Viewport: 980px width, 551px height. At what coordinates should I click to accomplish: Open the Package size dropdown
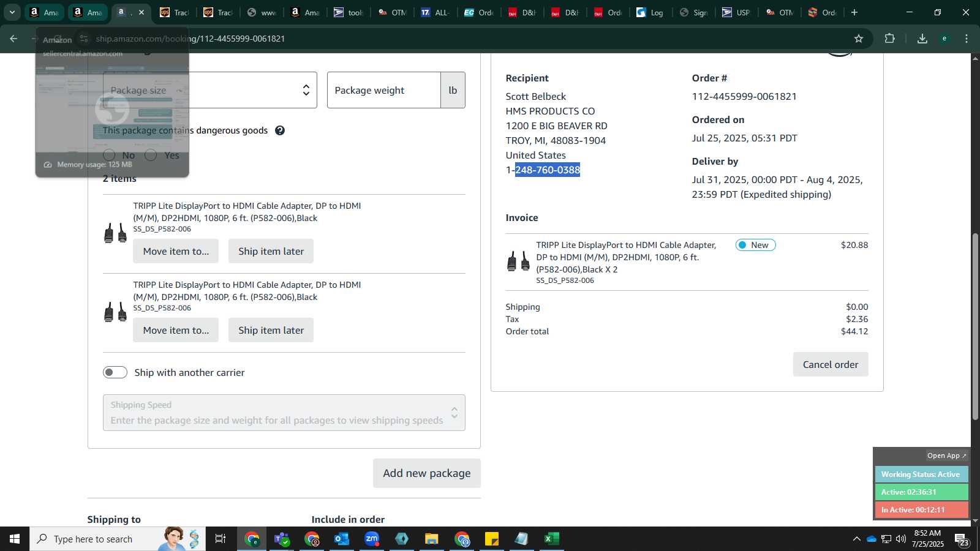210,90
